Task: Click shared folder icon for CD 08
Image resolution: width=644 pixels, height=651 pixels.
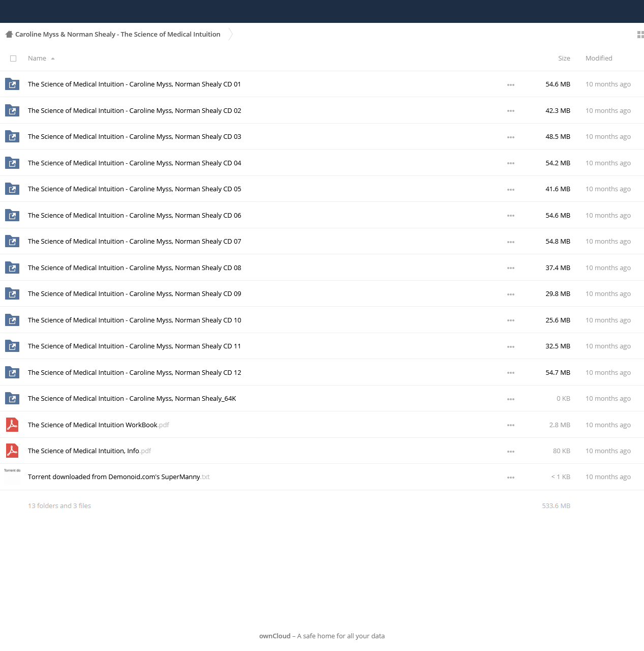Action: click(x=12, y=268)
